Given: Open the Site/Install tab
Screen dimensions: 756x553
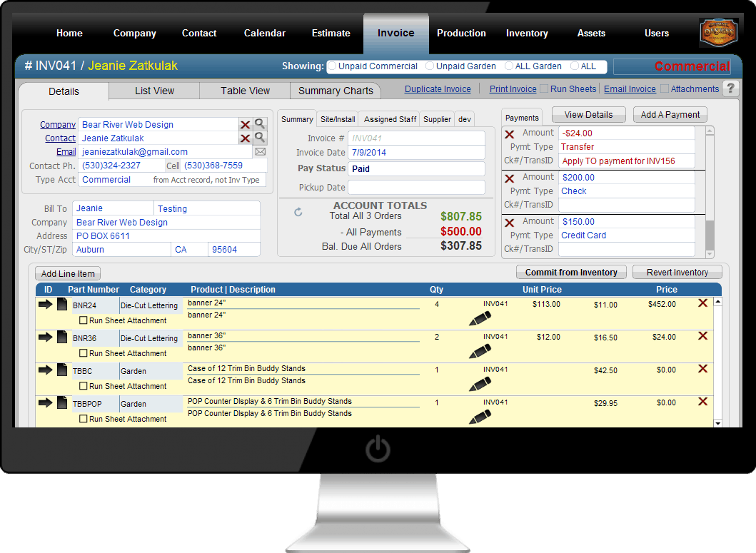Looking at the screenshot, I should click(338, 119).
